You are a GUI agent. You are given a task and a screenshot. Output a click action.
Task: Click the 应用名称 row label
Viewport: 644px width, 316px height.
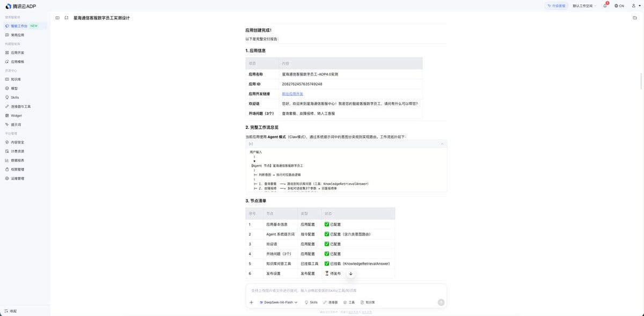tap(256, 74)
